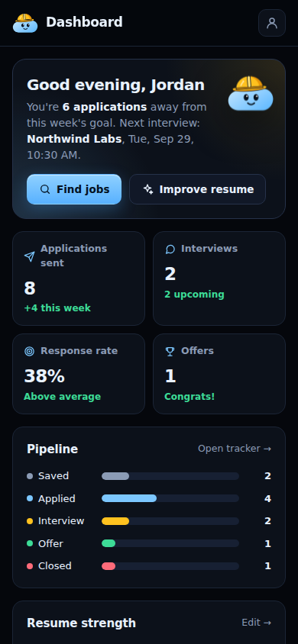Click the magnifier icon in Find jobs
The image size is (298, 644).
[x=45, y=189]
